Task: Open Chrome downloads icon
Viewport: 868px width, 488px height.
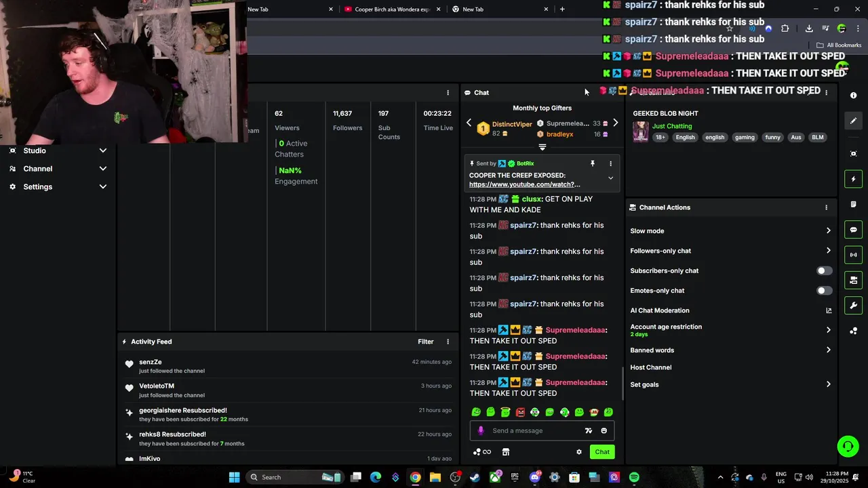Action: click(x=809, y=28)
